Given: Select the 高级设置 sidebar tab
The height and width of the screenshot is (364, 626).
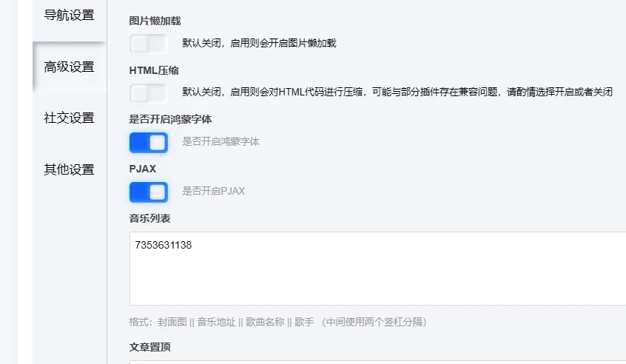Looking at the screenshot, I should click(x=69, y=67).
